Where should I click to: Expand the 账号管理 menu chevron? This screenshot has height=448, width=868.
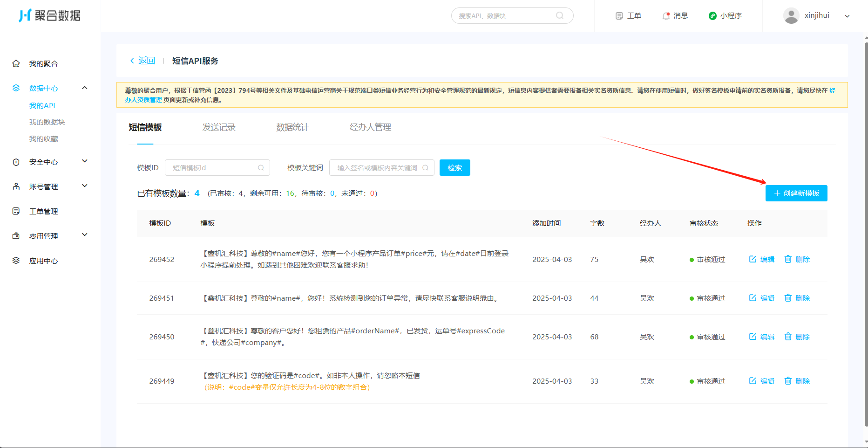pos(85,186)
